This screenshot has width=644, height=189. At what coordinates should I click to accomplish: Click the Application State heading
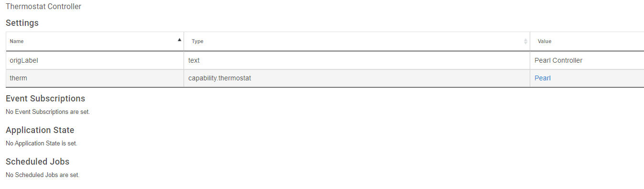tap(40, 130)
